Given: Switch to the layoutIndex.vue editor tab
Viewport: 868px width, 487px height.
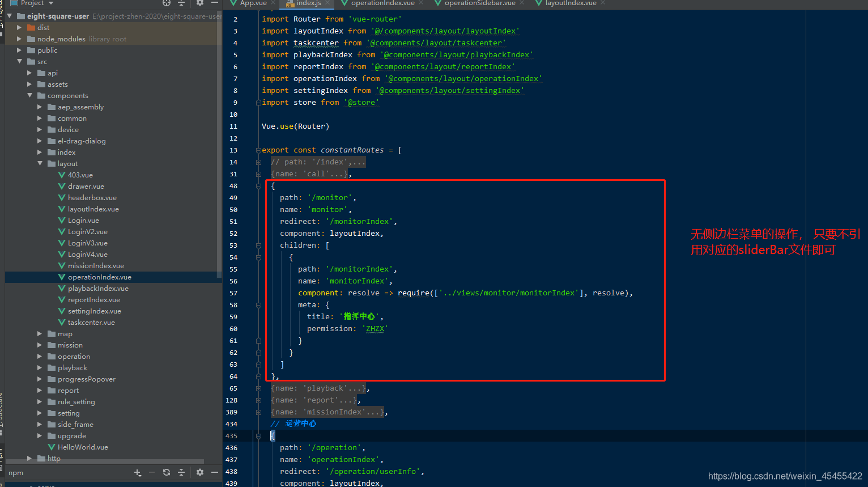Looking at the screenshot, I should pyautogui.click(x=571, y=3).
